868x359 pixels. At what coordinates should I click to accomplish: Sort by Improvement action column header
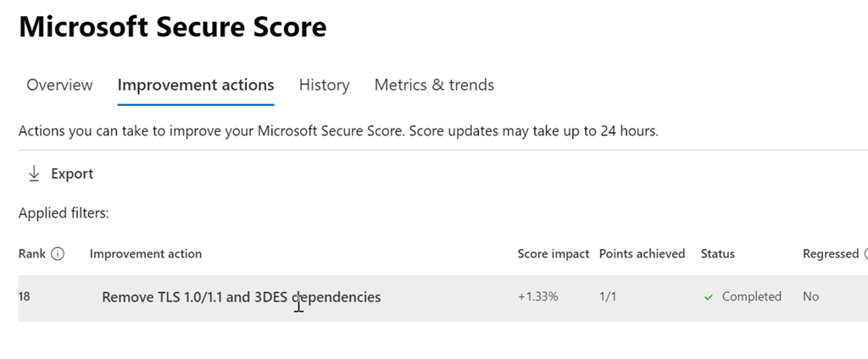click(x=146, y=254)
